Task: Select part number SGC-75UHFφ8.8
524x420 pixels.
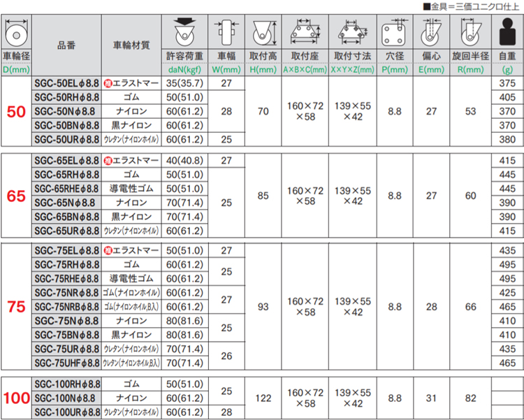Action: [x=66, y=363]
